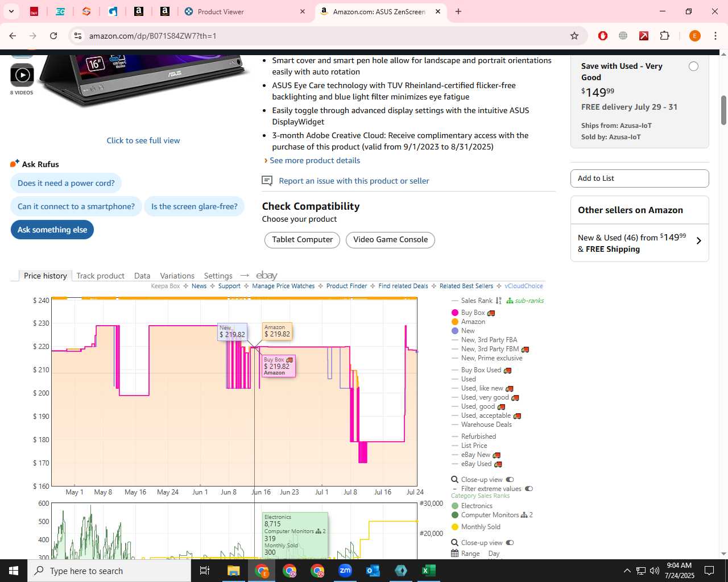Click the Range calendar icon
The width and height of the screenshot is (728, 582).
tap(455, 554)
